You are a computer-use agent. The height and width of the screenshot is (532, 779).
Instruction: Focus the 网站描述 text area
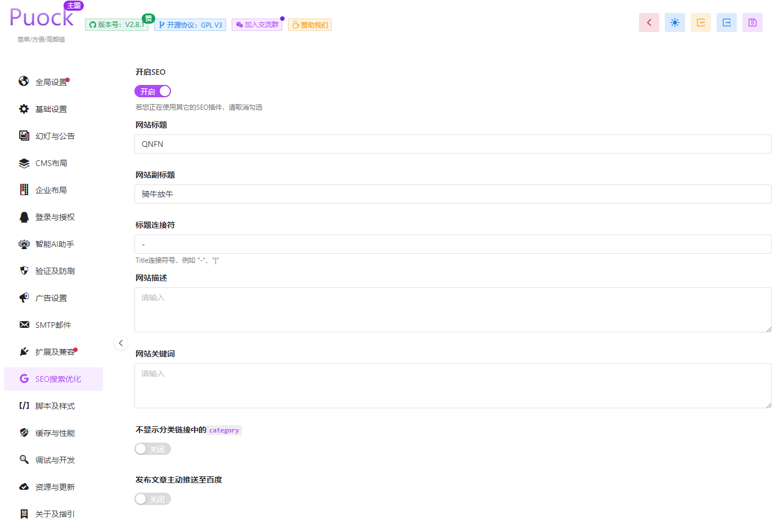(452, 310)
